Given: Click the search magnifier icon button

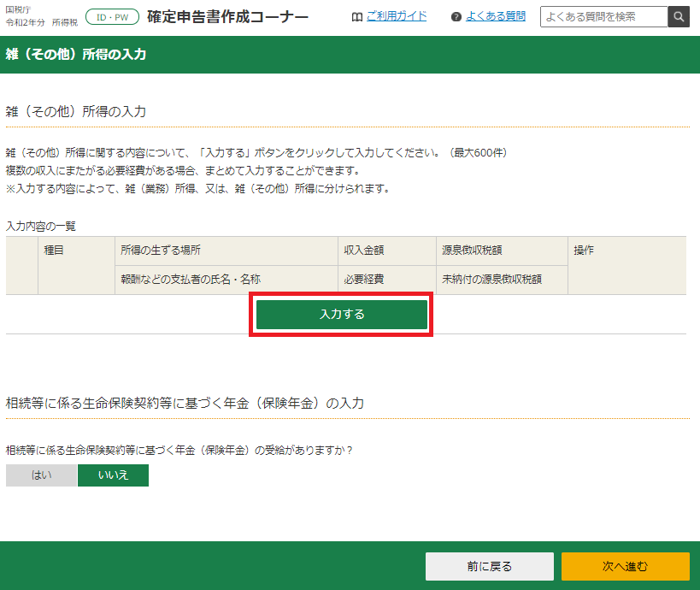Looking at the screenshot, I should 679,17.
